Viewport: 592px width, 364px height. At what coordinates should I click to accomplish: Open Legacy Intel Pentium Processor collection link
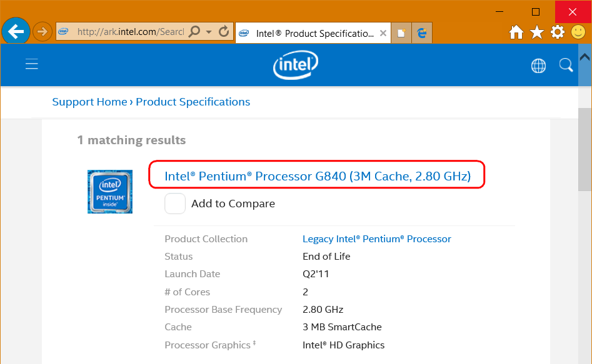click(x=377, y=239)
